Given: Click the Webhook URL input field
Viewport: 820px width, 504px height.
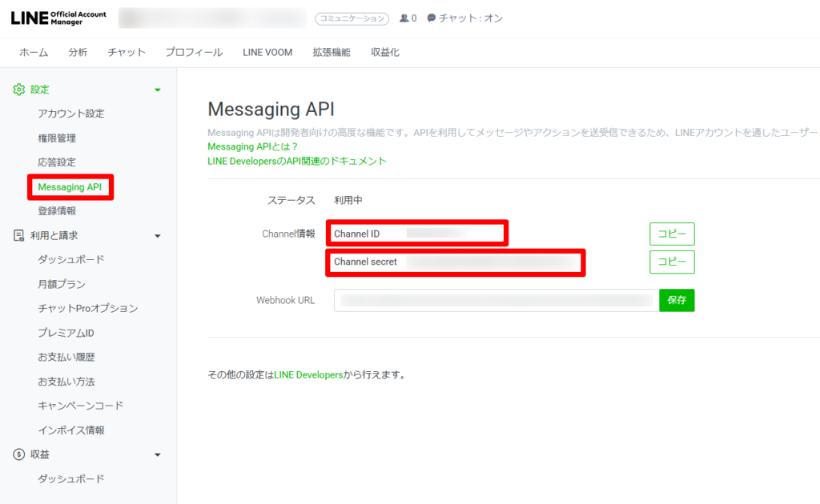Looking at the screenshot, I should (x=496, y=300).
